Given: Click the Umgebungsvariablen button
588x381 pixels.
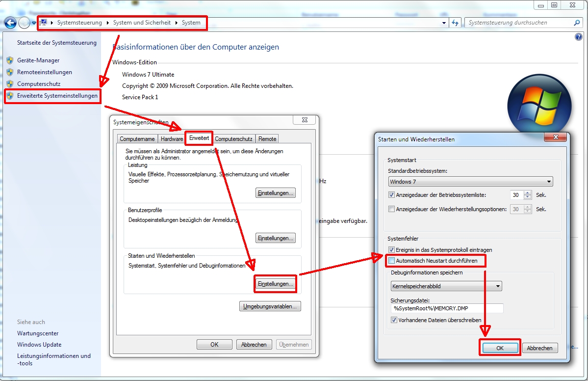Looking at the screenshot, I should (x=270, y=306).
